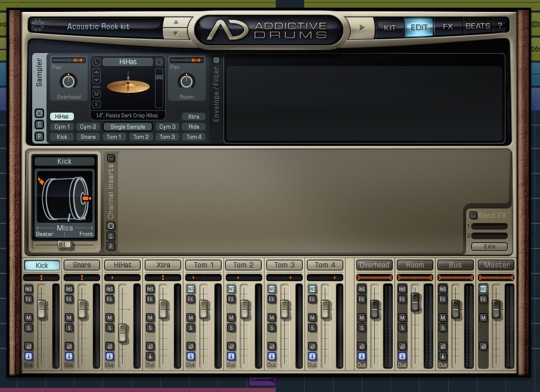
Task: Click the link icon beside HiHat title
Action: coord(97,62)
